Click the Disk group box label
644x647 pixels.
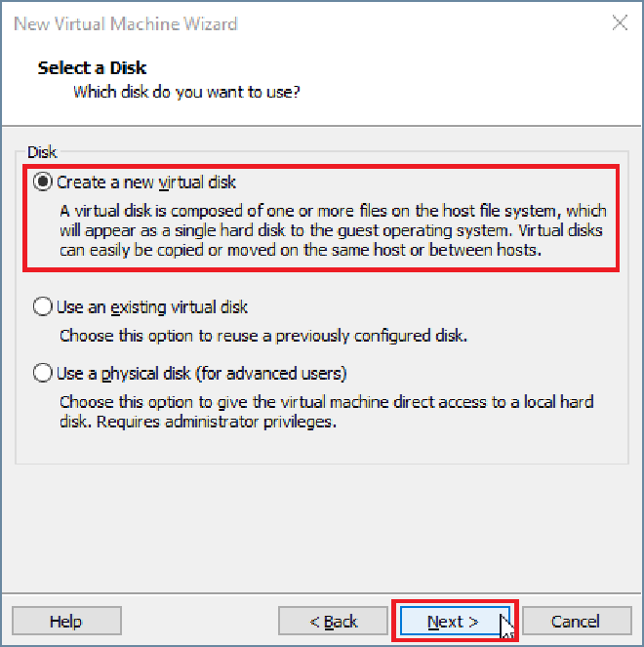43,152
